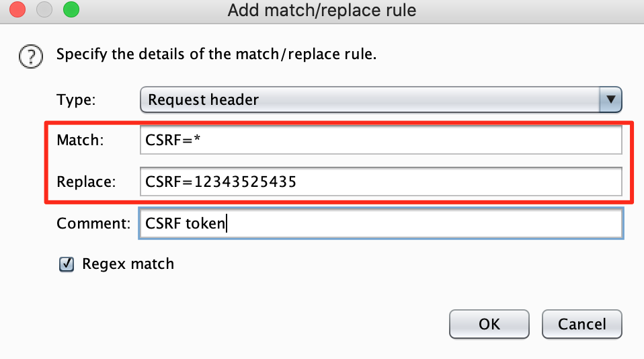Click the 'Regex match' label text
Screen dimensions: 644x359
(128, 264)
